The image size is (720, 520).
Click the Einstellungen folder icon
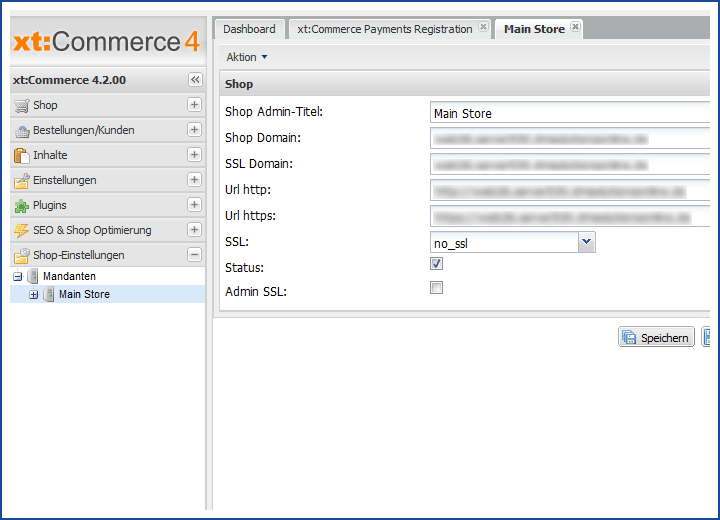pos(22,181)
